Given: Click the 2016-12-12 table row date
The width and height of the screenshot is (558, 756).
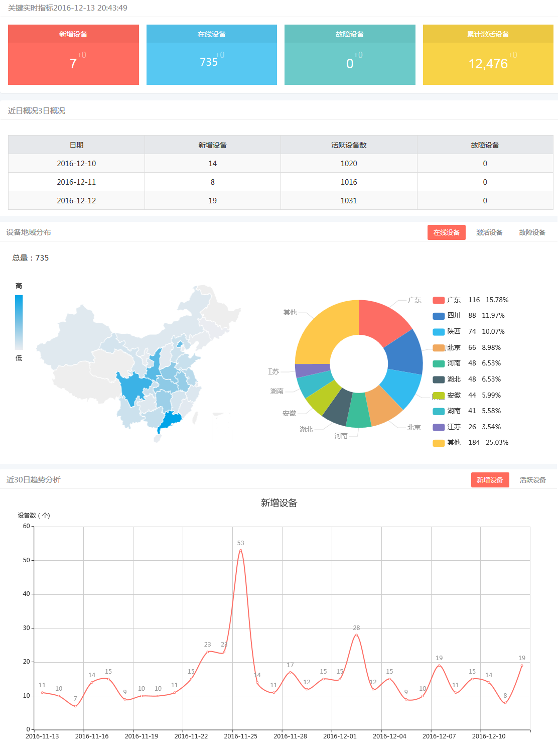Looking at the screenshot, I should tap(76, 201).
